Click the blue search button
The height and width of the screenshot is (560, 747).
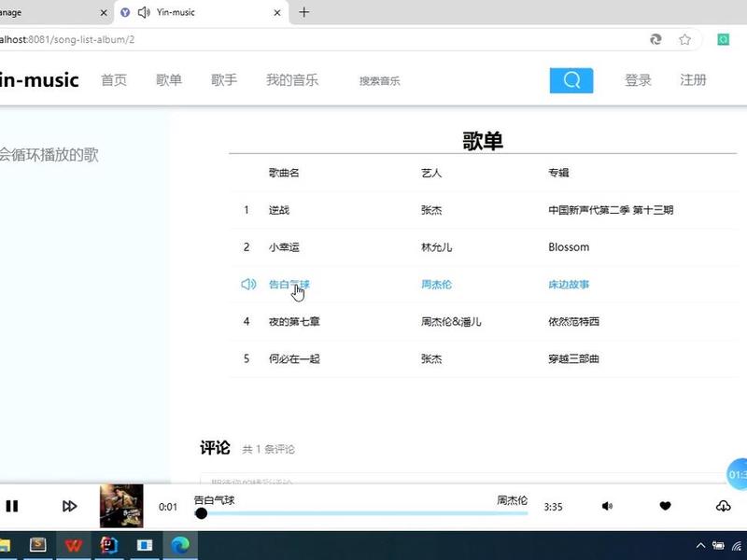click(571, 80)
